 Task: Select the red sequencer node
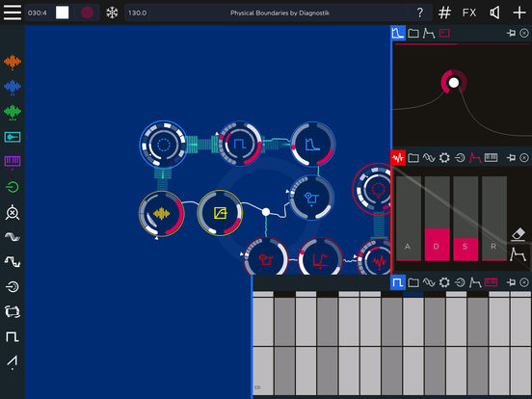(x=372, y=189)
